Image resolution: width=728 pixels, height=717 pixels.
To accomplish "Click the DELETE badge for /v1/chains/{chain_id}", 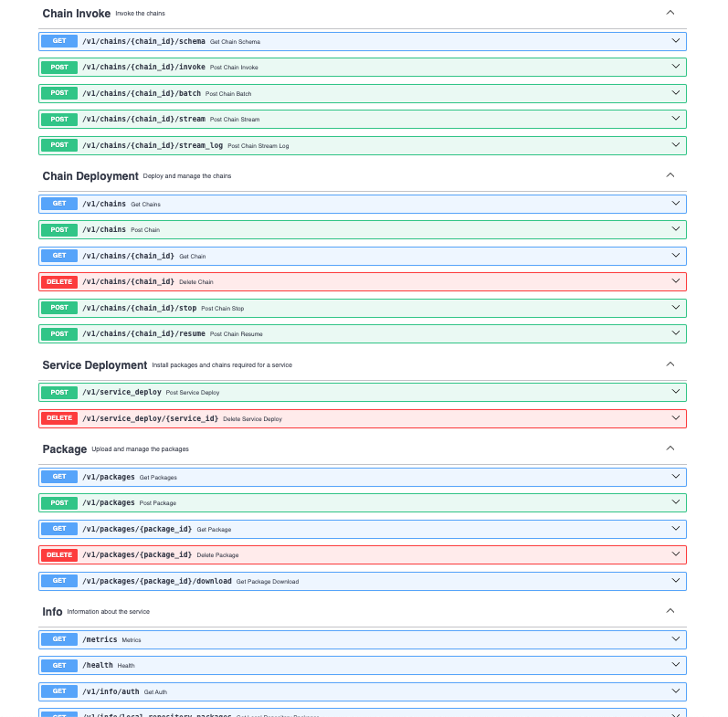I will click(x=59, y=281).
